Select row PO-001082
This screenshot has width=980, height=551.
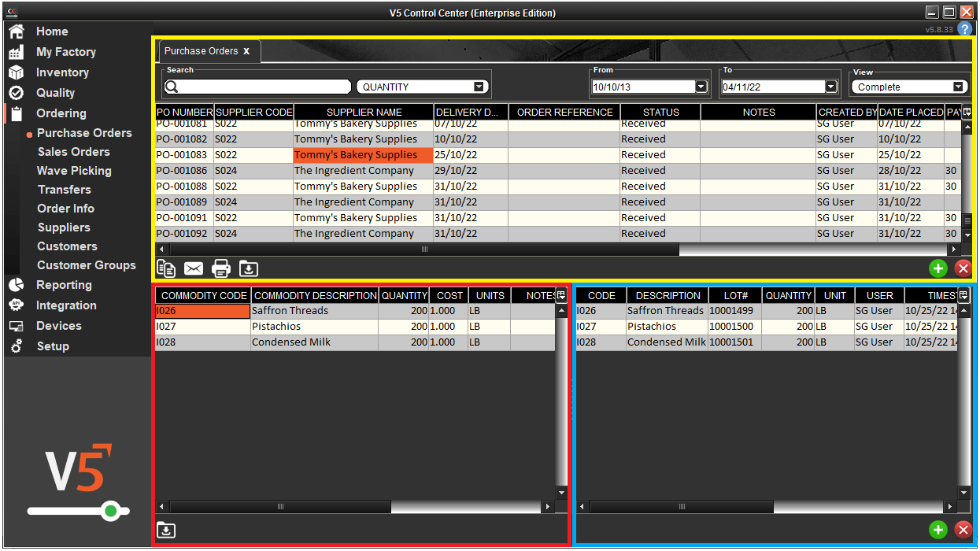point(557,139)
